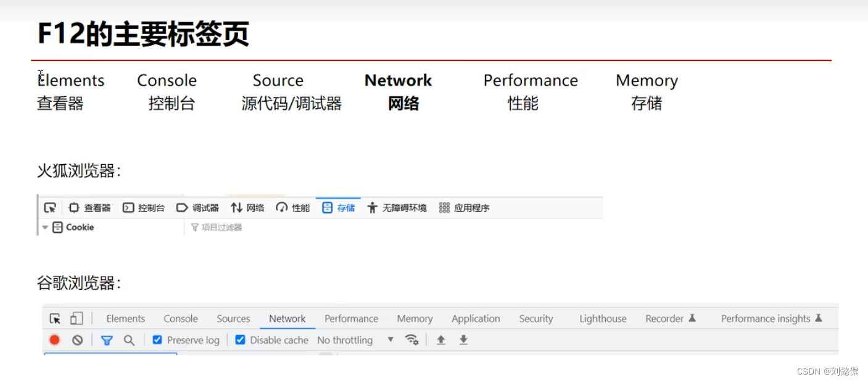Select Firefox 存储 storage tab

click(339, 208)
